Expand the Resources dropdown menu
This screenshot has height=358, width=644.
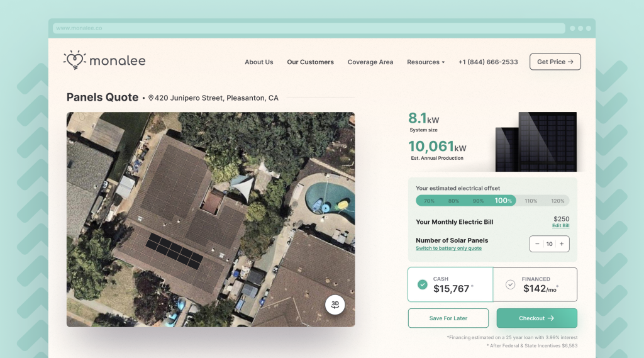click(426, 62)
